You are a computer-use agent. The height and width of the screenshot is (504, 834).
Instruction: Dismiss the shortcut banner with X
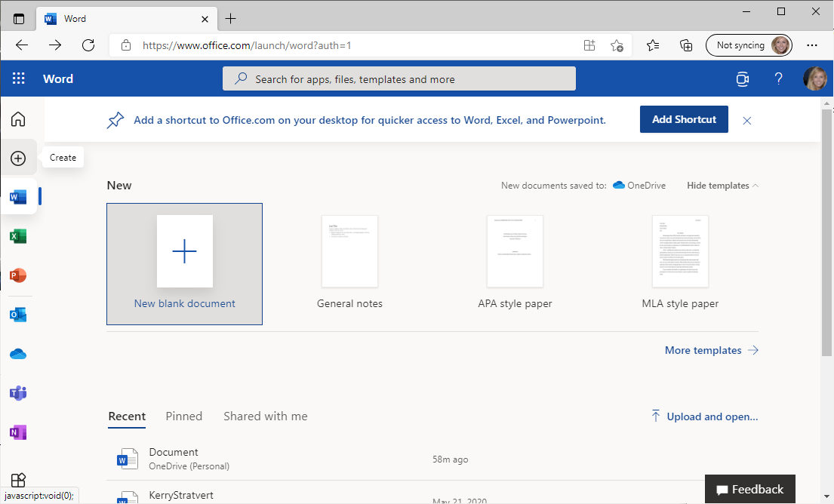pyautogui.click(x=747, y=120)
